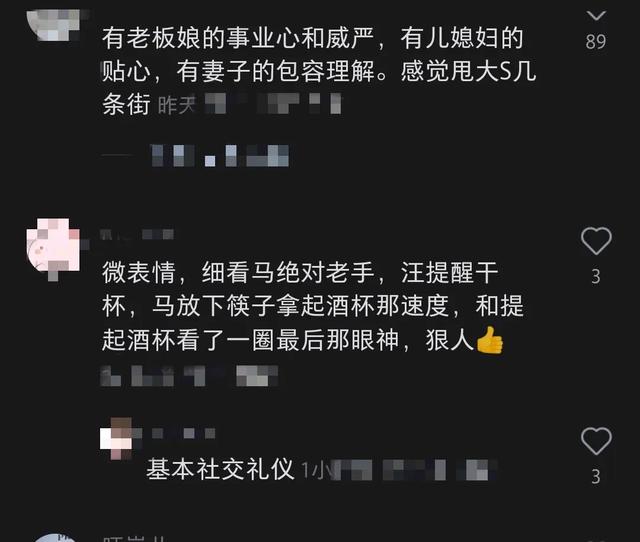This screenshot has width=640, height=542.
Task: Tap the thumbs-up emoji after 狠人
Action: 489,340
